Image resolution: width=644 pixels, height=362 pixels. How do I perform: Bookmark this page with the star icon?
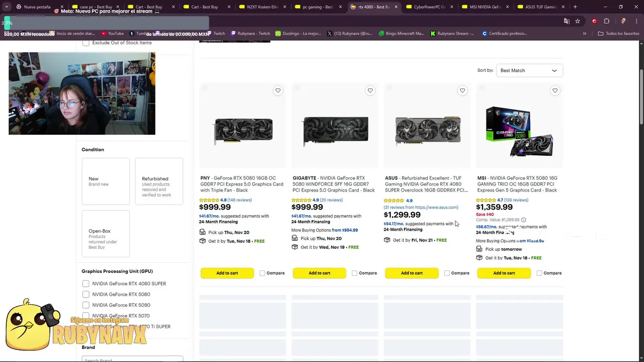(578, 21)
